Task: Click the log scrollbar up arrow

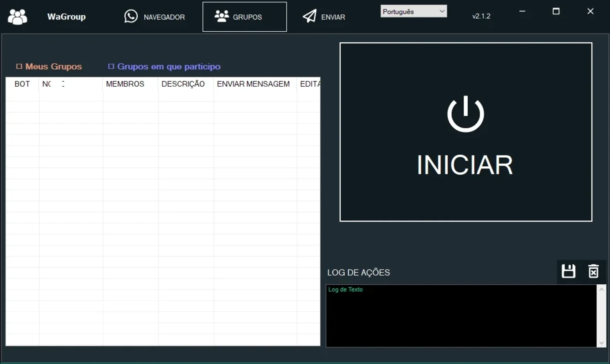Action: point(601,289)
